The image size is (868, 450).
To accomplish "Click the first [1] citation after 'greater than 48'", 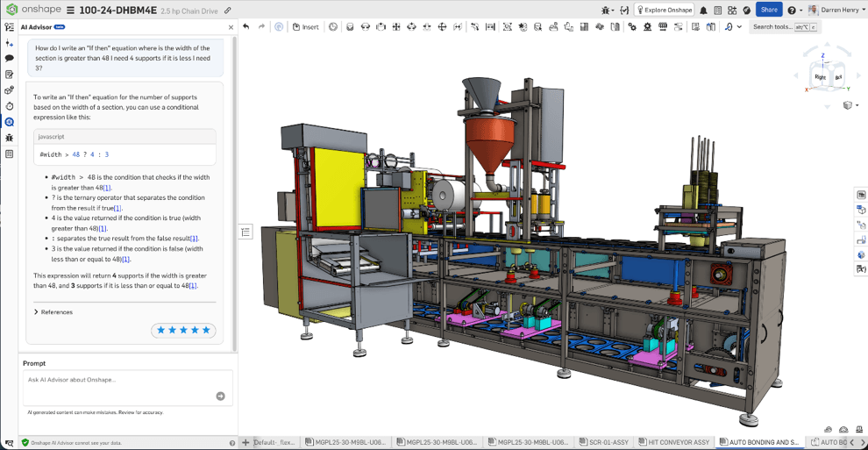I will 107,188.
